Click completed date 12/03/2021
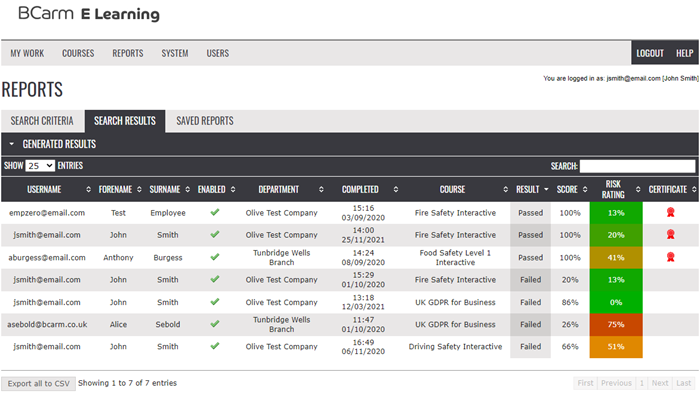This screenshot has height=394, width=700. pos(363,307)
